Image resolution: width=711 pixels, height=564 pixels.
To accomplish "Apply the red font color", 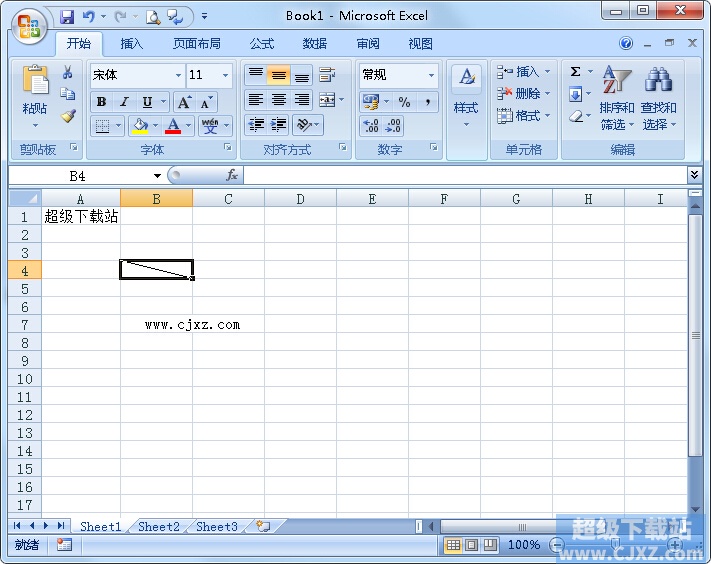I will coord(173,126).
